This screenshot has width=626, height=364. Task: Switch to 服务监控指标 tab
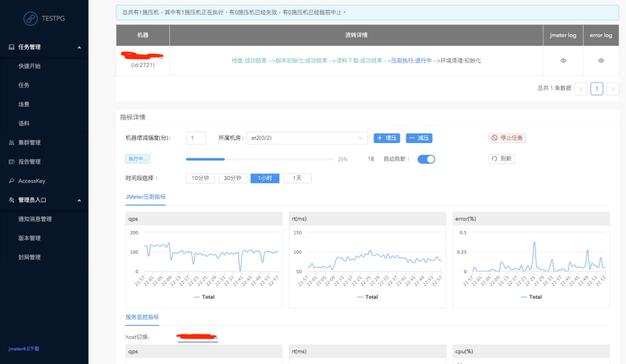[x=142, y=317]
